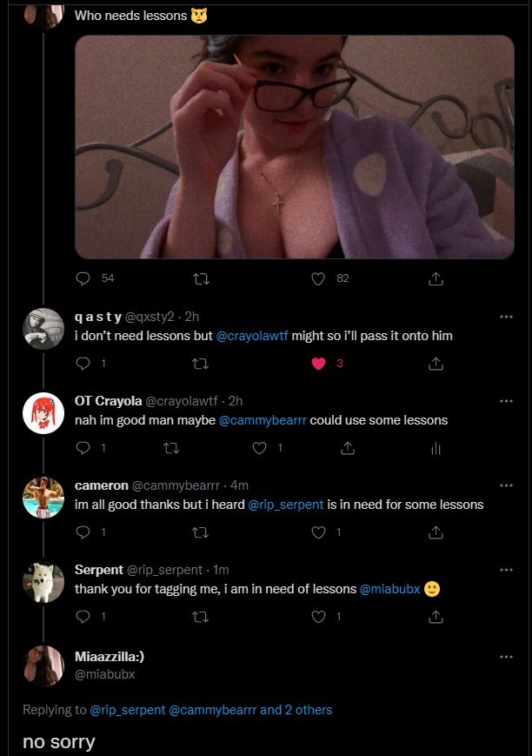Retweet Serpent's reply
532x756 pixels.
pos(200,616)
